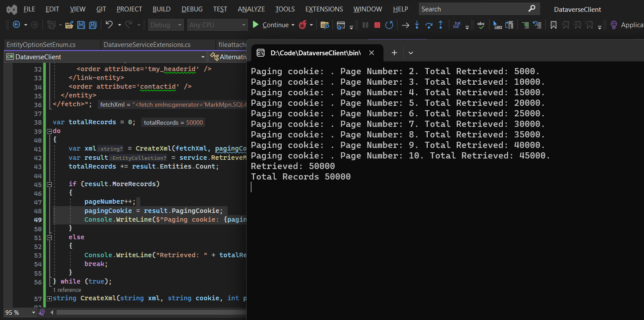Click Show Next Statement right arrow
Viewport: 644px width, 320px height.
(405, 25)
